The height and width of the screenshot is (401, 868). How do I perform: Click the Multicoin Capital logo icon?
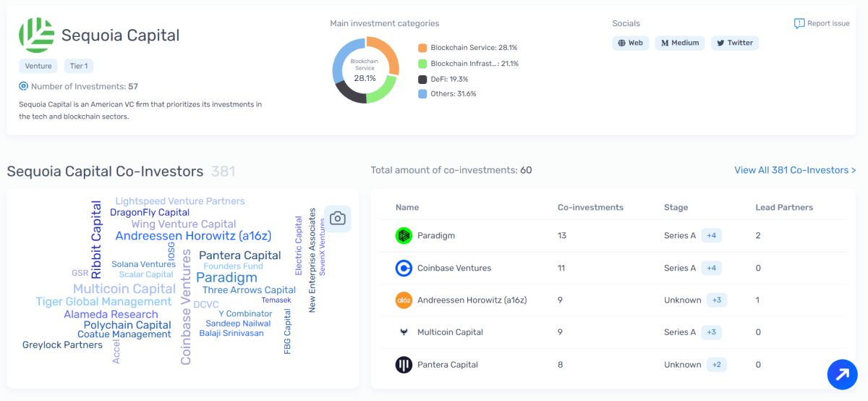[x=404, y=332]
